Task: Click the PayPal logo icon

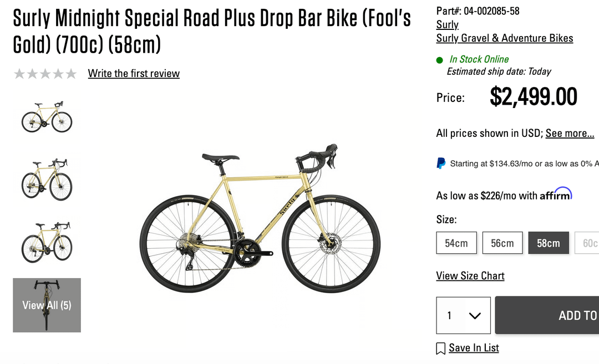Action: pyautogui.click(x=441, y=163)
